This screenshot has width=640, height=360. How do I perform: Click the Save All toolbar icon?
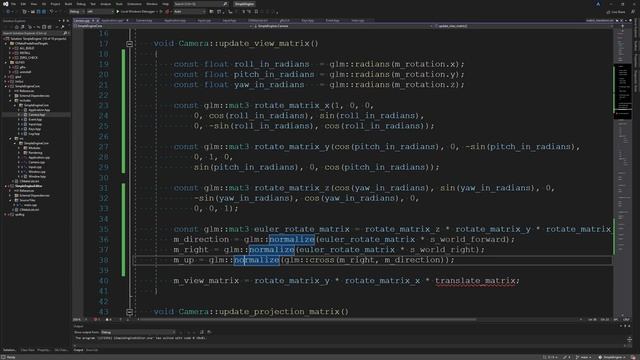point(44,11)
